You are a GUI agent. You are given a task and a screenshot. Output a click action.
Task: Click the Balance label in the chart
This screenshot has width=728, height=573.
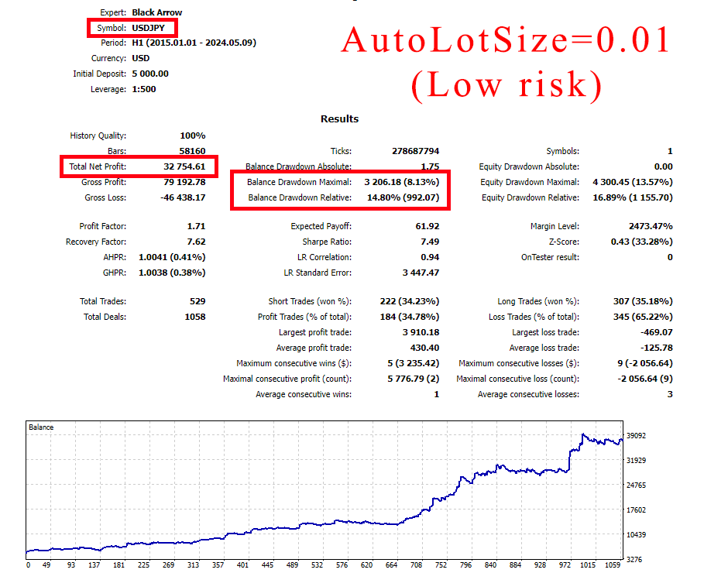pyautogui.click(x=41, y=427)
